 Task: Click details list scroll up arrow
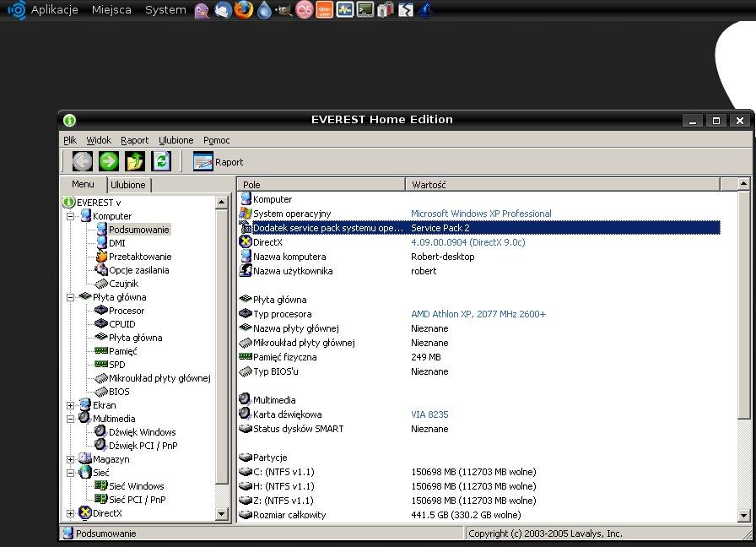pos(743,184)
